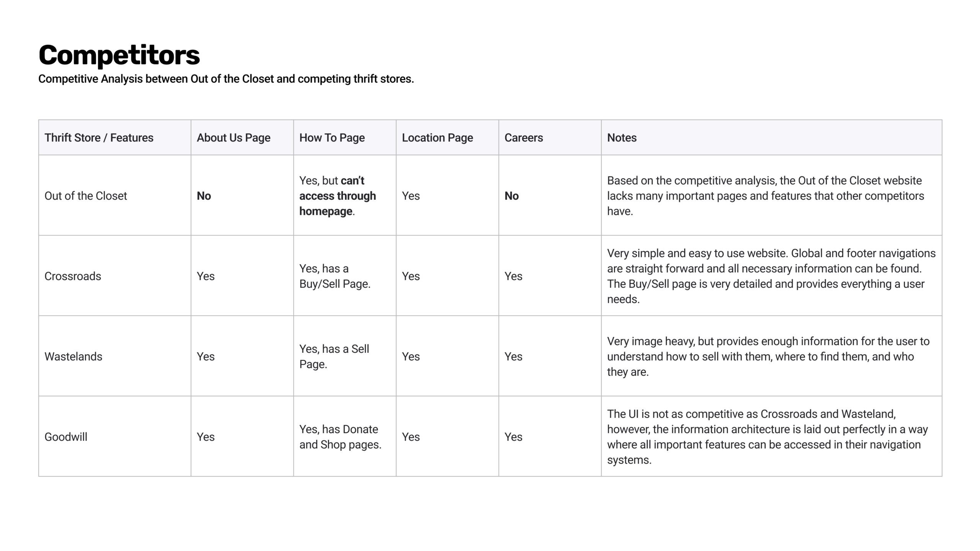Screen dimensions: 980x551
Task: Click the bold "No" under Careers
Action: (511, 196)
